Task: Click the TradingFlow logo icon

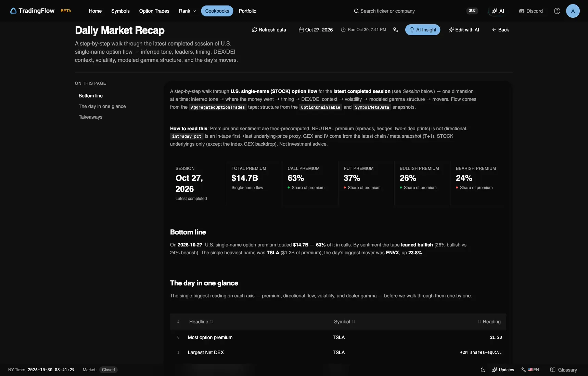Action: 13,11
